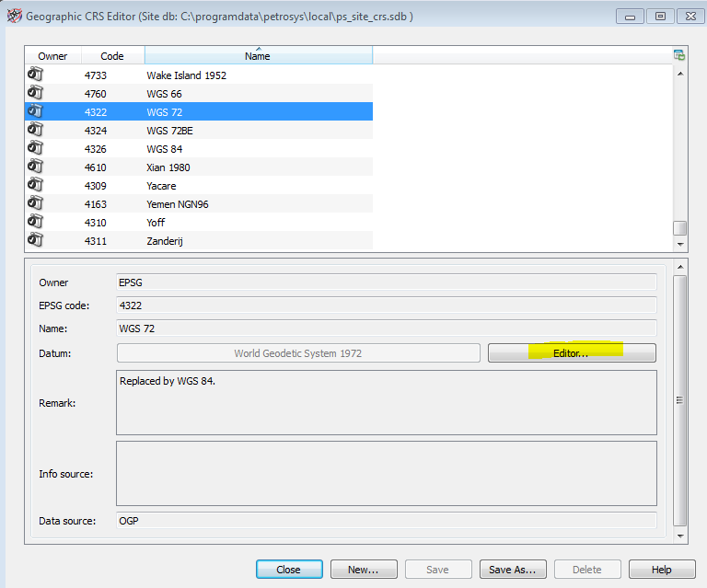Image resolution: width=707 pixels, height=588 pixels.
Task: Click owner icon for WGS 72BE row
Action: (35, 130)
